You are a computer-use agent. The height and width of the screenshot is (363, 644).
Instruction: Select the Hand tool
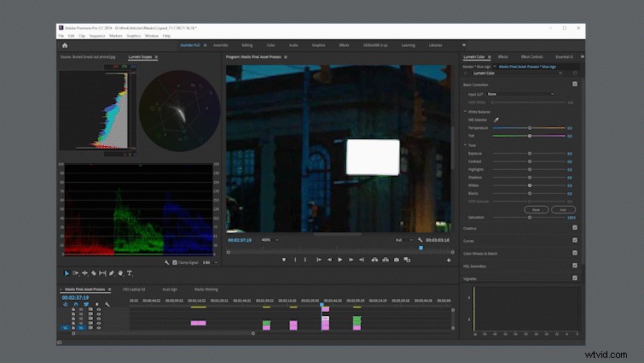coord(120,273)
